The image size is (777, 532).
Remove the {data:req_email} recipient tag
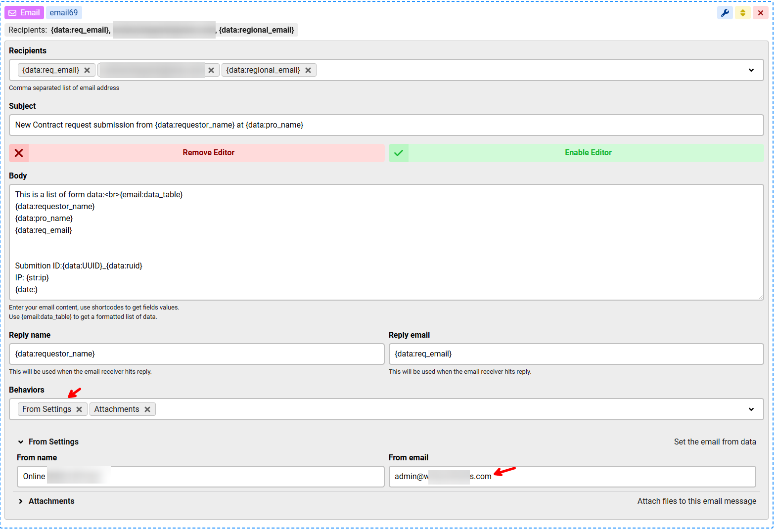[x=87, y=70]
